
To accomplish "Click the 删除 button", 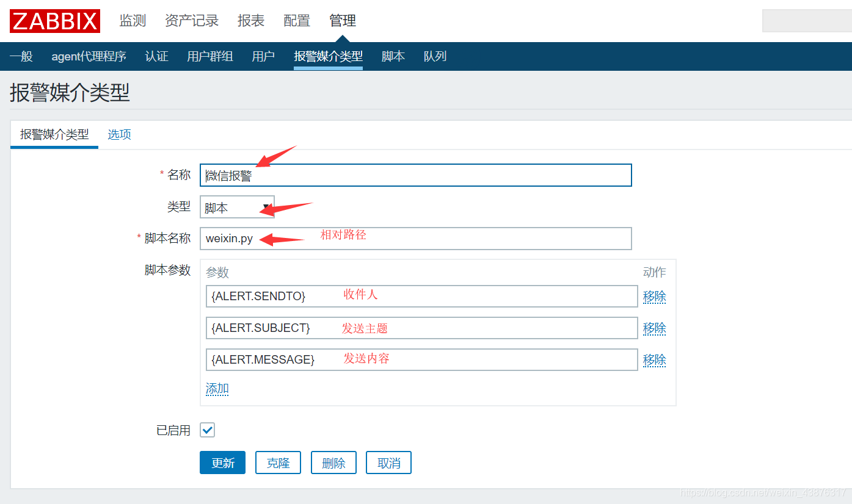I will [333, 463].
